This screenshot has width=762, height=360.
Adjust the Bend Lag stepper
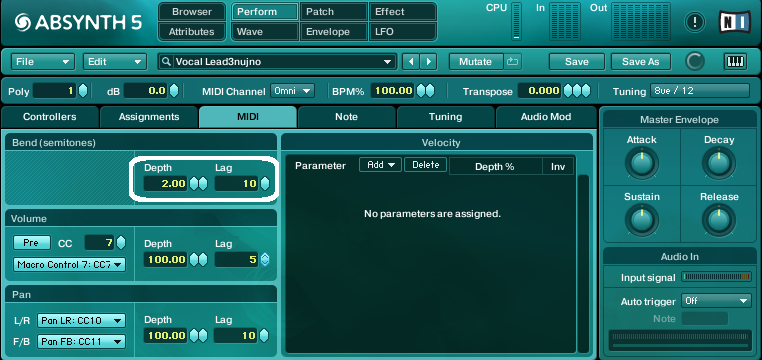click(265, 184)
